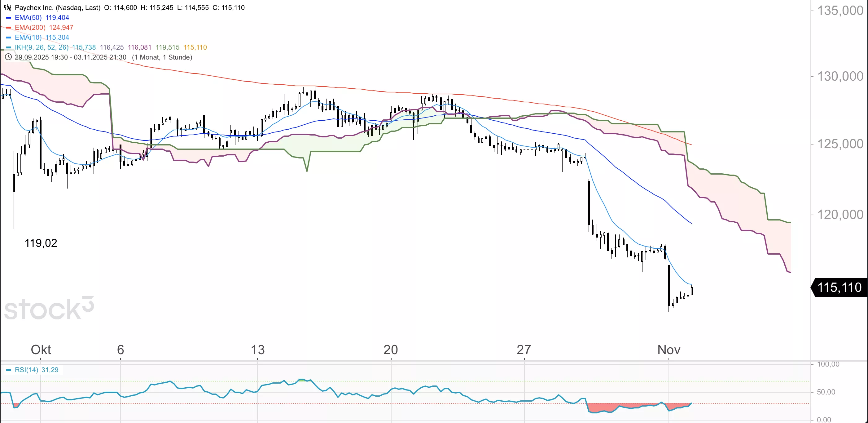Viewport: 868px width, 423px height.
Task: Click the 1 Monat, 1 Stunde timeframe text
Action: [162, 57]
